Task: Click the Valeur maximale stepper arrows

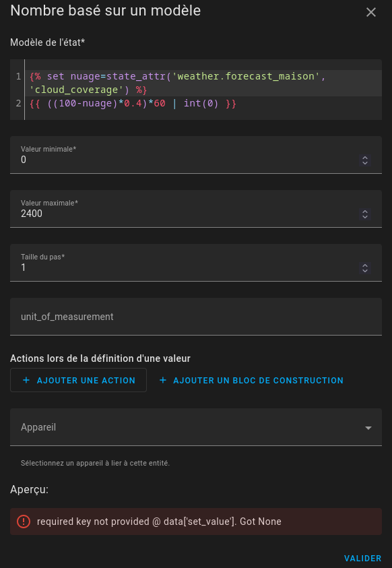Action: point(365,214)
